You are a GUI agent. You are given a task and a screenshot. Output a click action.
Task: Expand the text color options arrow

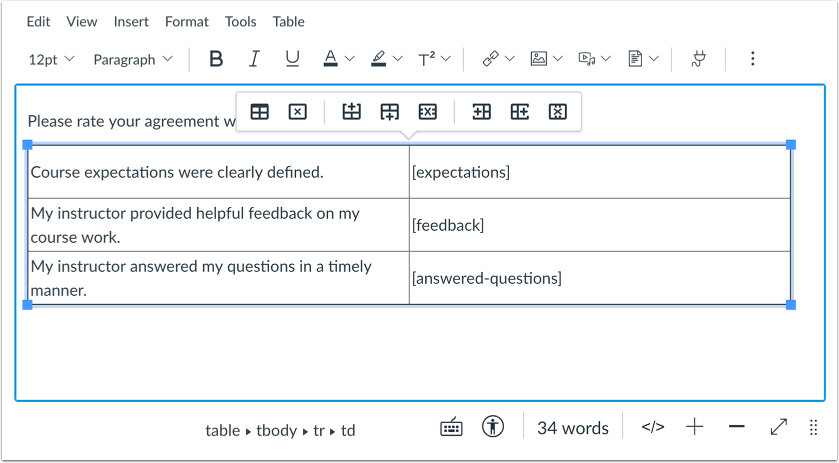pos(349,58)
